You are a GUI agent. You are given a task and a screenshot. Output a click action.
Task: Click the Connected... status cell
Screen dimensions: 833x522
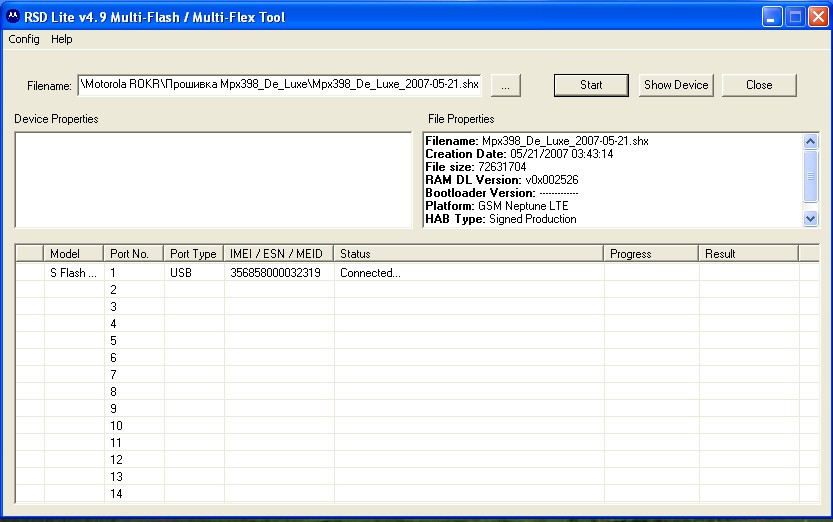tap(469, 273)
